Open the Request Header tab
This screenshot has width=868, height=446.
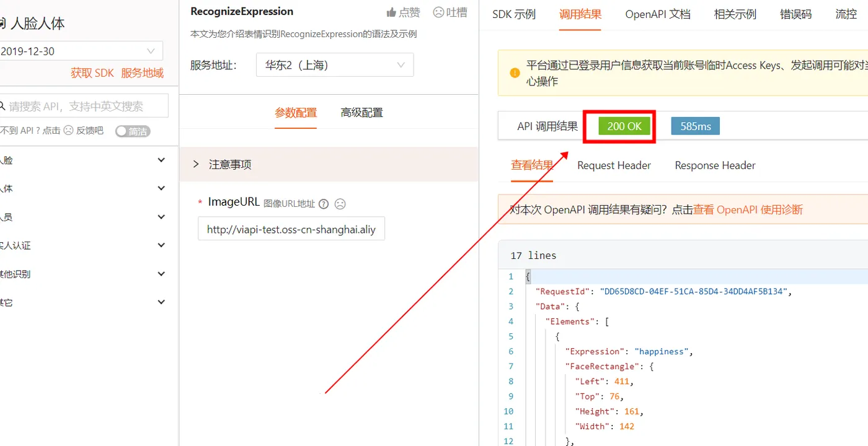(x=614, y=165)
